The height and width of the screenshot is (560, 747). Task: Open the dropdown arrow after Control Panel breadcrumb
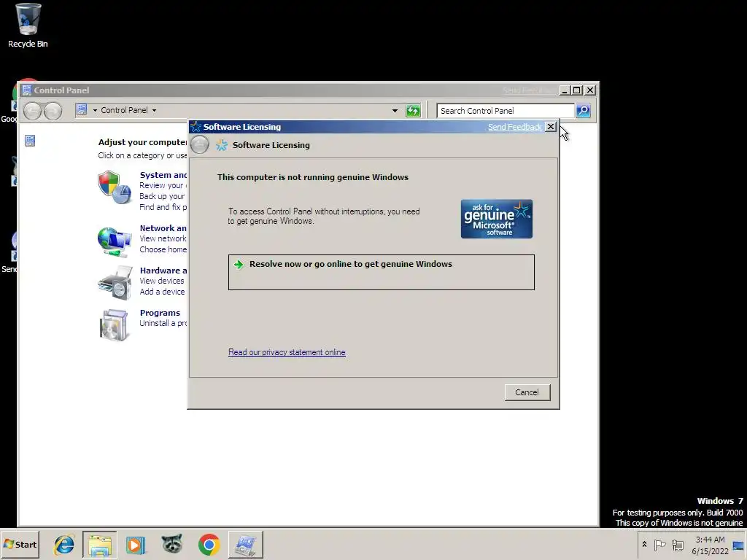point(154,111)
